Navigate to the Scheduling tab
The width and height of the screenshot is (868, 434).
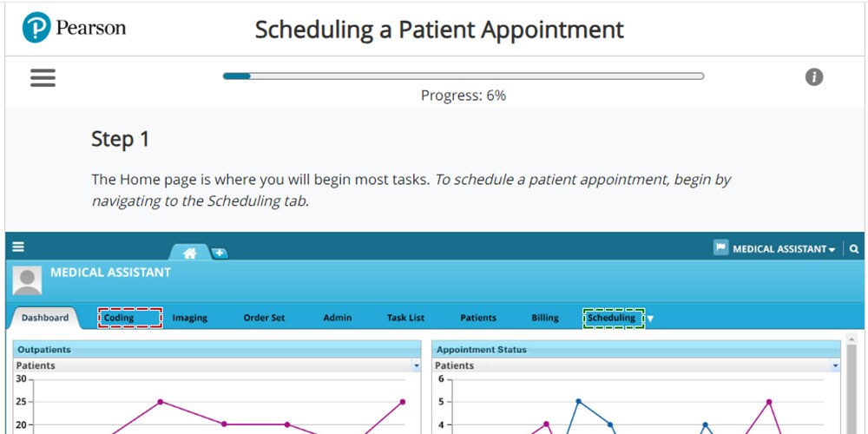612,318
